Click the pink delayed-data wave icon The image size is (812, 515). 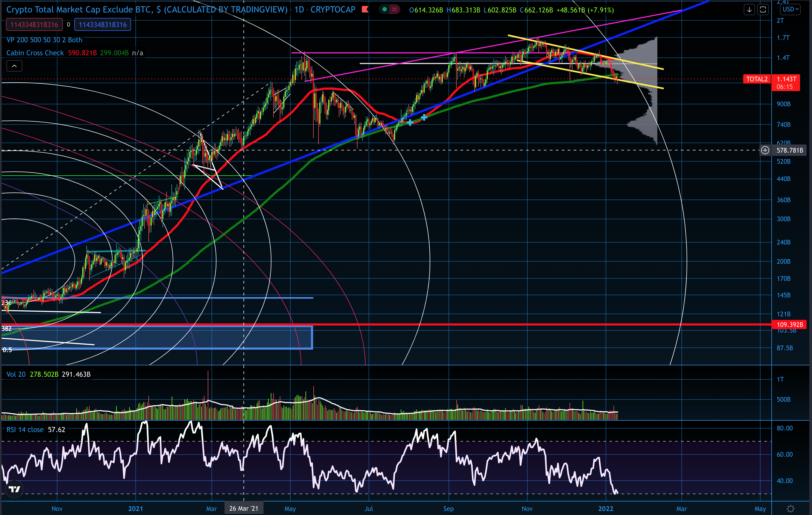[394, 9]
